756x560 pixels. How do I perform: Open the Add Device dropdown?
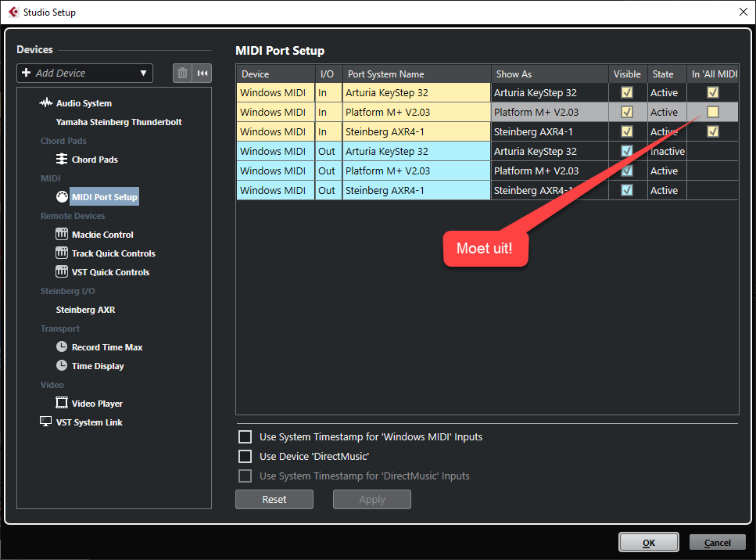(x=85, y=74)
